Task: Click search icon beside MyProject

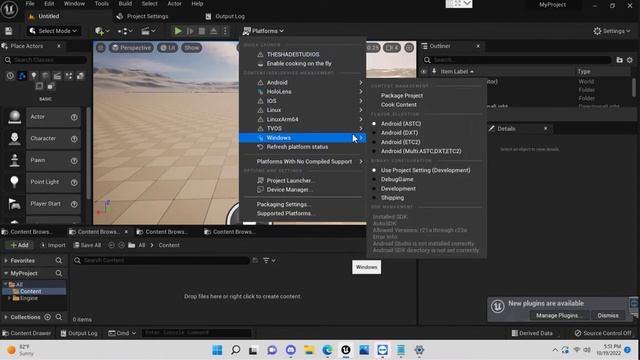Action: coord(59,273)
